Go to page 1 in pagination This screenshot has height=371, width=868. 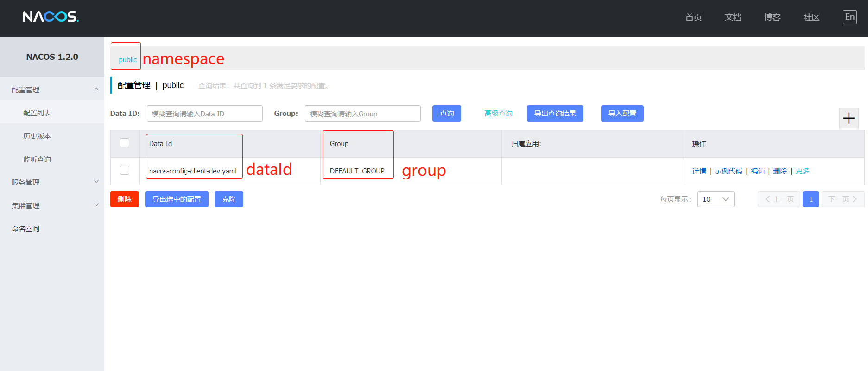click(811, 199)
